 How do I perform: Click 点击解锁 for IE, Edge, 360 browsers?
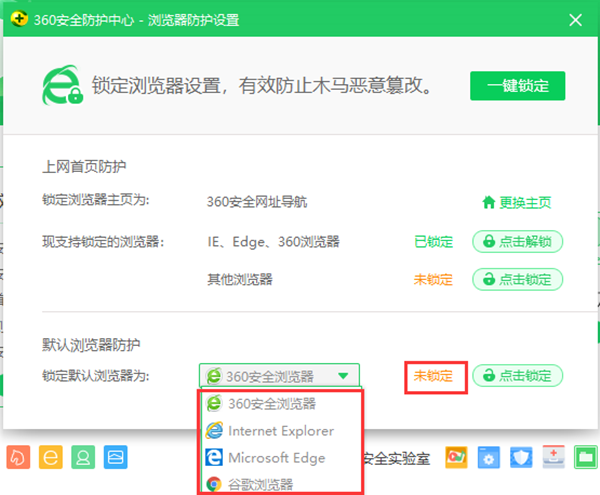click(517, 241)
